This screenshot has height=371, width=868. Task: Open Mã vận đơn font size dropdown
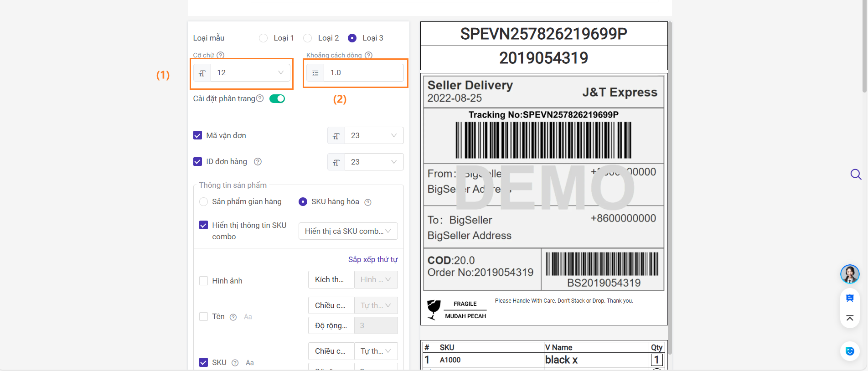[x=374, y=135]
